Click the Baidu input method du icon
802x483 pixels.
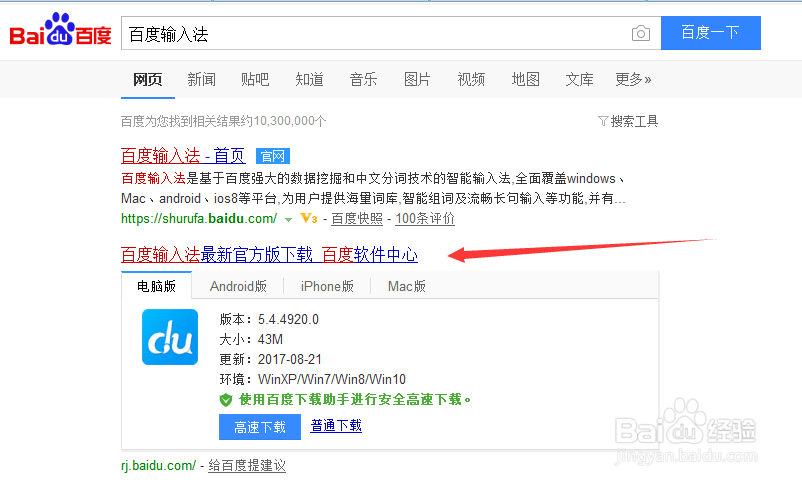click(x=170, y=337)
